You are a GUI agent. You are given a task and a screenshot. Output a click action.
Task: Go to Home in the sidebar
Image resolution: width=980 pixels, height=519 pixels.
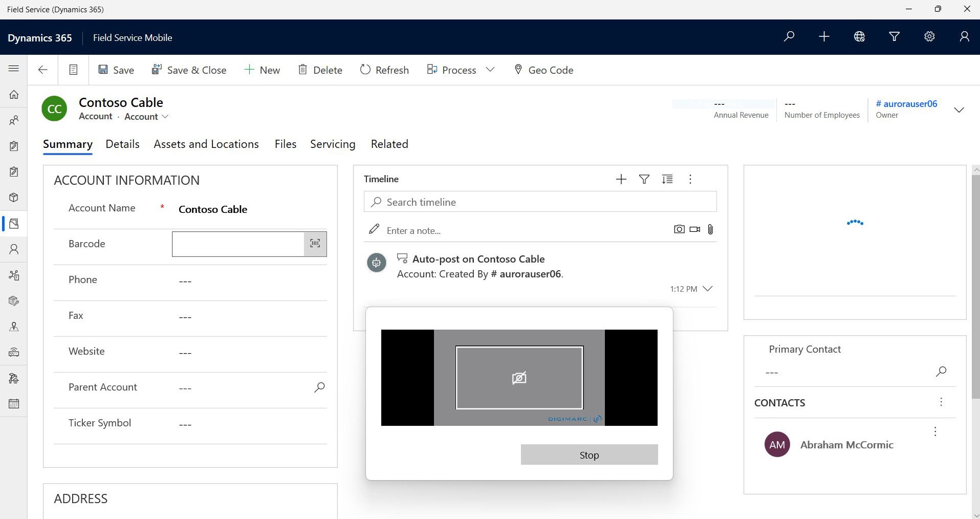click(x=14, y=94)
